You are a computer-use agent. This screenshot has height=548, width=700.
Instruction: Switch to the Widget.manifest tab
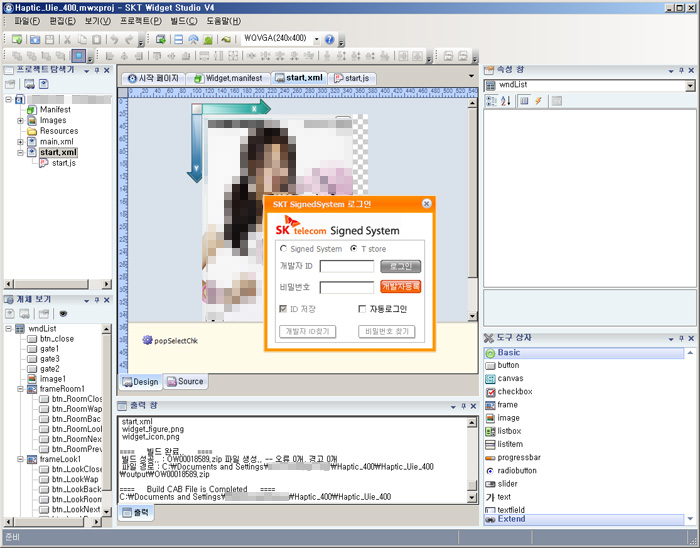click(228, 78)
